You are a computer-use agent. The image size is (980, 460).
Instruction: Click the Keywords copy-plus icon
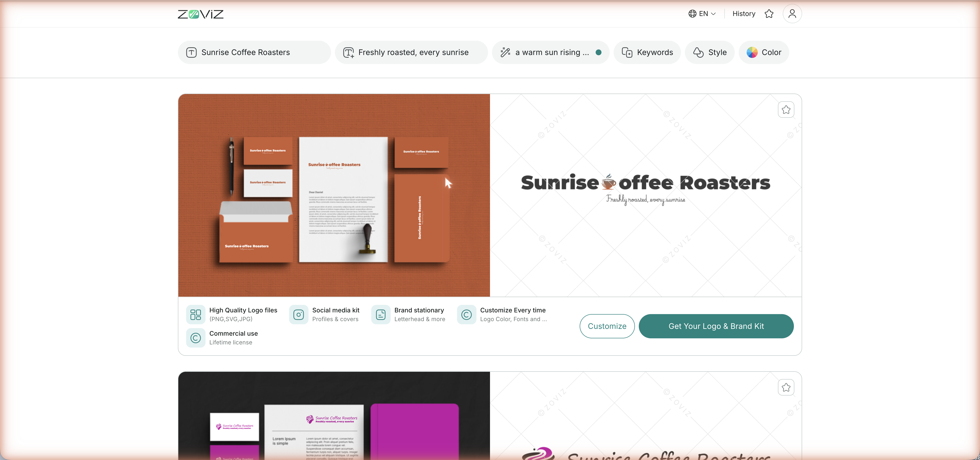[627, 52]
